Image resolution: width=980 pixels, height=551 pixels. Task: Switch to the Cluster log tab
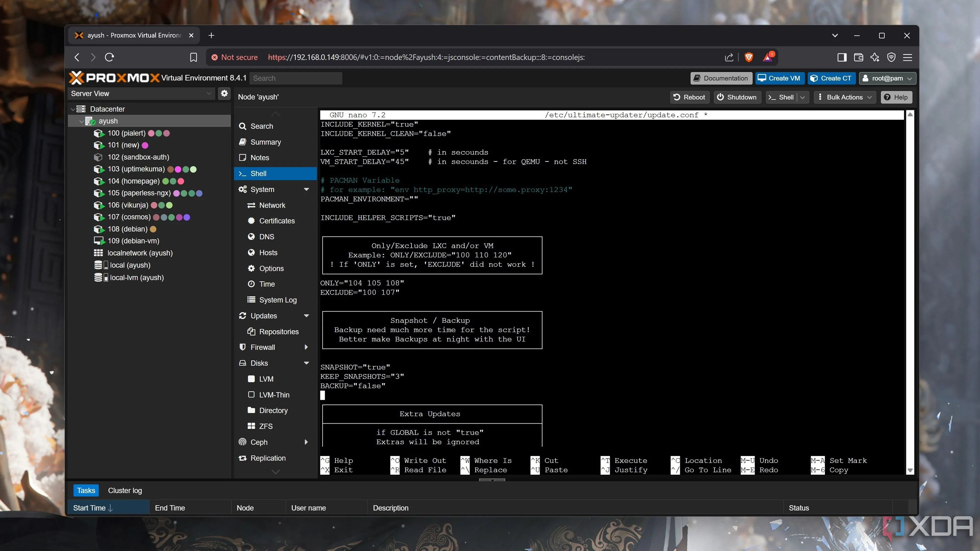click(x=125, y=491)
